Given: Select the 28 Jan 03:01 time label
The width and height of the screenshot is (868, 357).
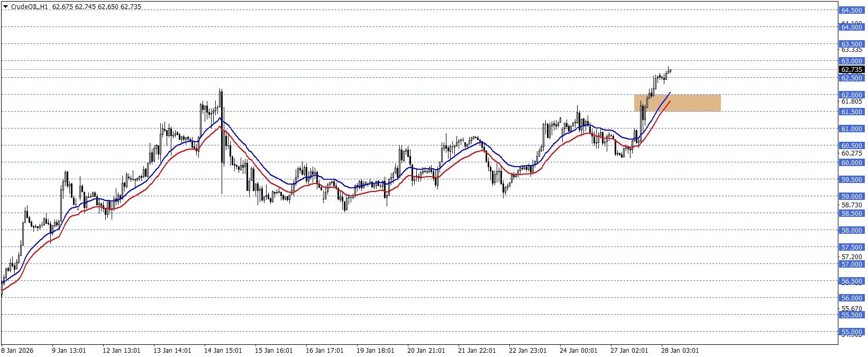Looking at the screenshot, I should tap(680, 351).
